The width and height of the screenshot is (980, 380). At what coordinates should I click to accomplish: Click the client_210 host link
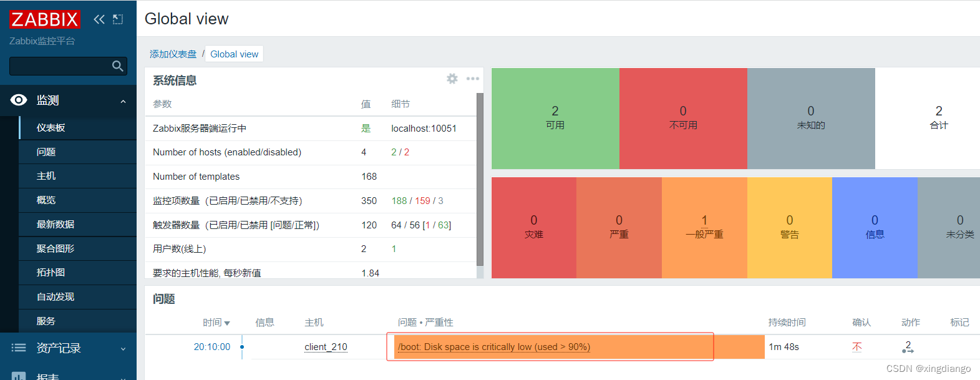326,347
